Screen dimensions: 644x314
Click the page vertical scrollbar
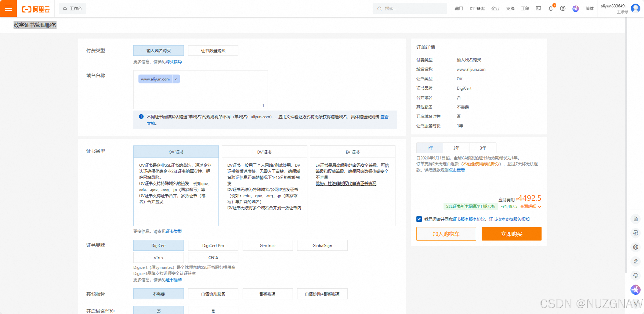tap(626, 145)
